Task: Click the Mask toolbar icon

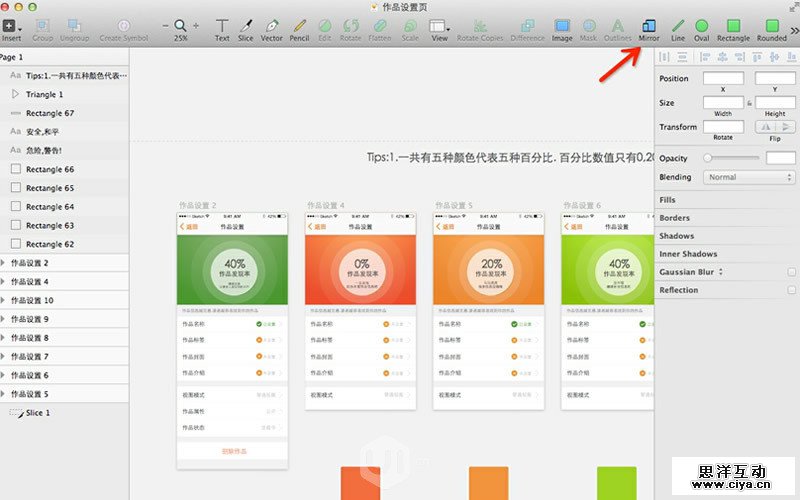Action: (589, 26)
